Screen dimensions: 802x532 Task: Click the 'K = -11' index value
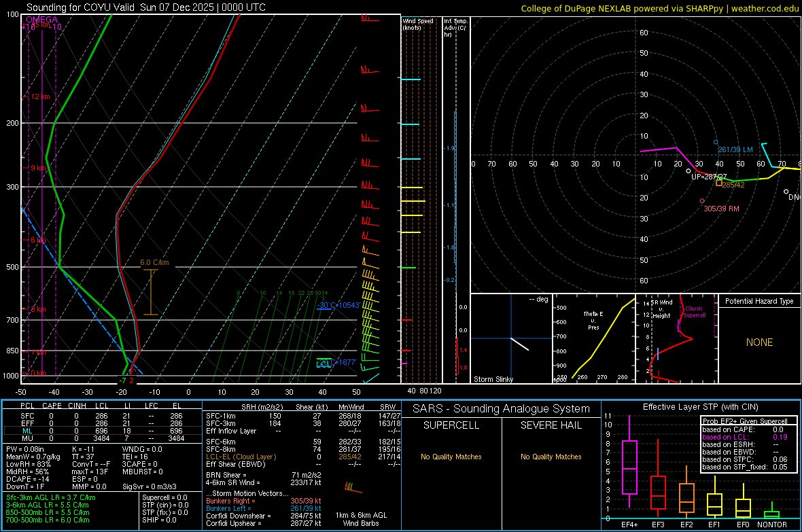84,449
